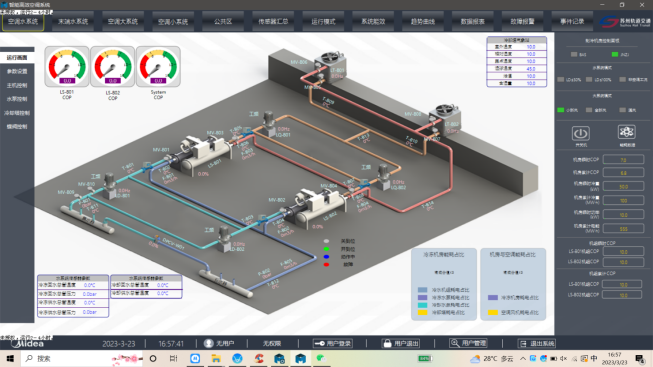653x367 pixels.
Task: Open 主机控制 in the left sidebar
Action: (x=17, y=85)
